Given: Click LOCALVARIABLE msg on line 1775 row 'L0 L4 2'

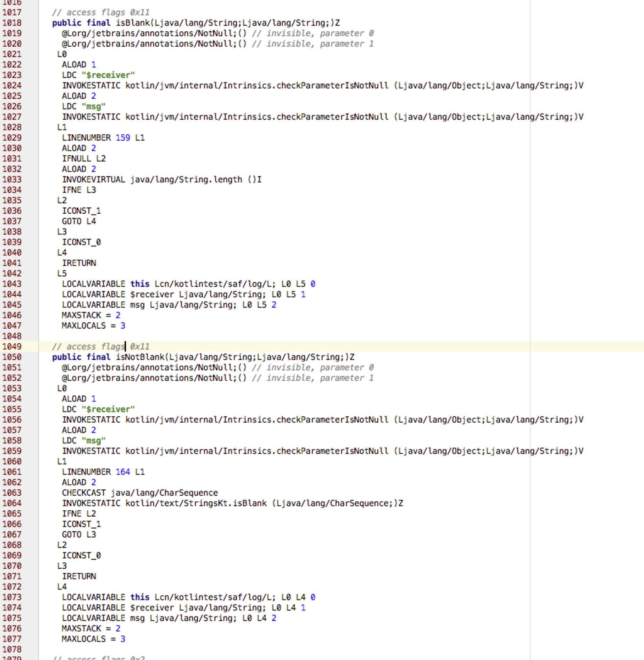Looking at the screenshot, I should tap(169, 618).
